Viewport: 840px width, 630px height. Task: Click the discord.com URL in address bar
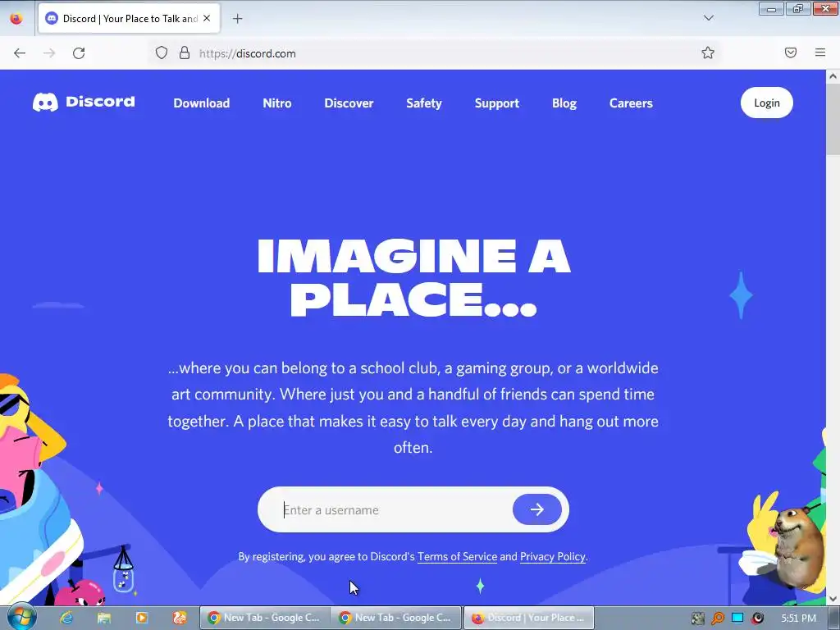248,53
